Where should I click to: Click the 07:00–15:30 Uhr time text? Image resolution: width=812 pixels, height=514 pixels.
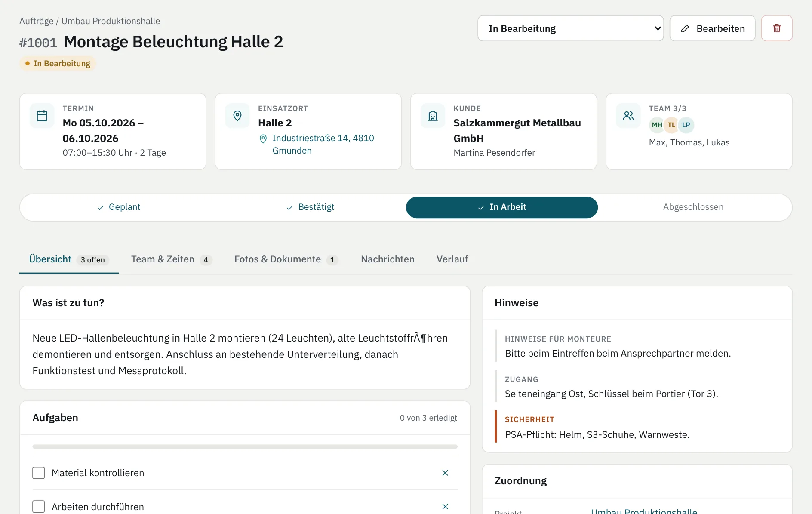pyautogui.click(x=98, y=153)
